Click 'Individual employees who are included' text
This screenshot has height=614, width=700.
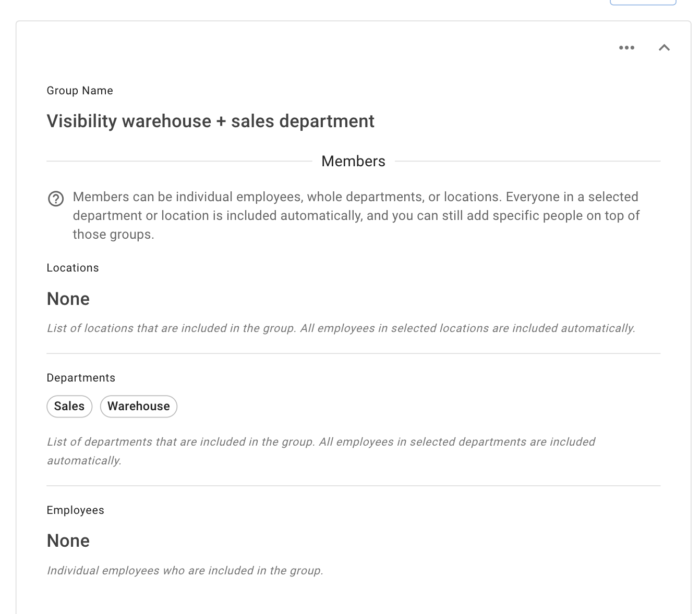[x=185, y=571]
